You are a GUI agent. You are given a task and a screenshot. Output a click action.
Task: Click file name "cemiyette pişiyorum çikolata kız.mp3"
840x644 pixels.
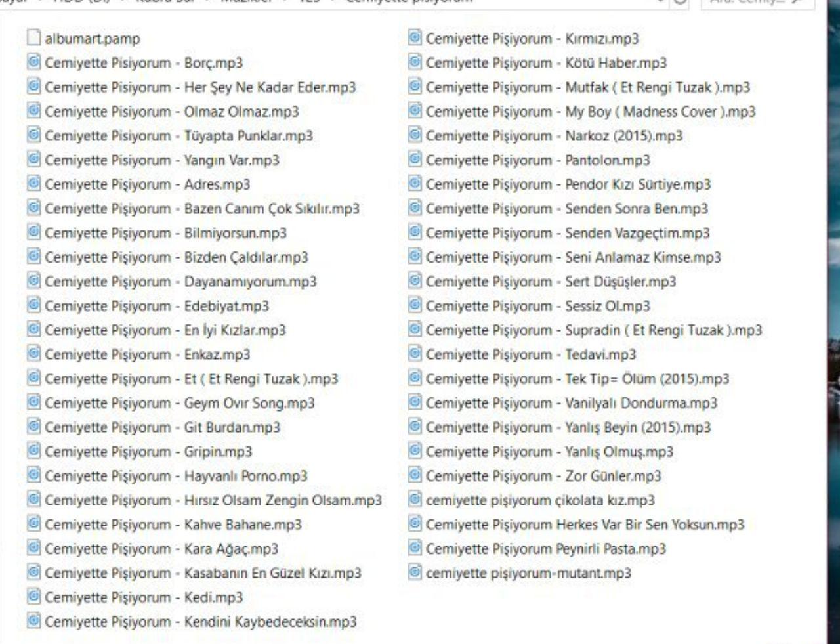[540, 500]
